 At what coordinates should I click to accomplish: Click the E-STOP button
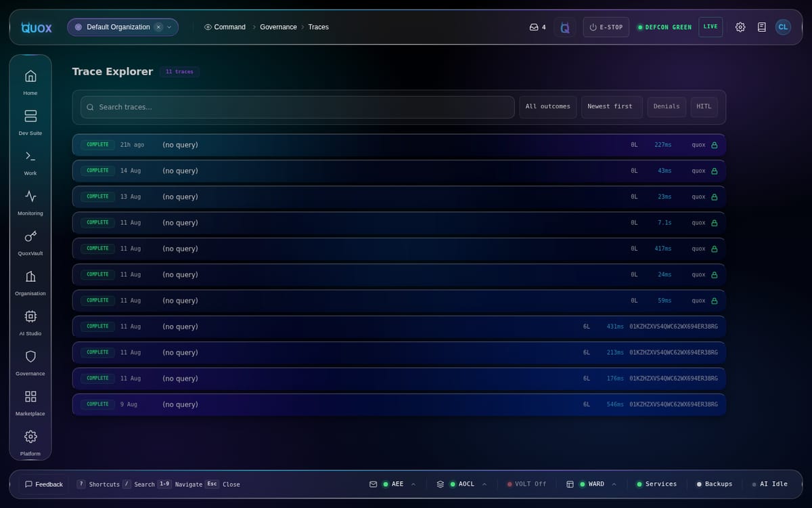[606, 27]
